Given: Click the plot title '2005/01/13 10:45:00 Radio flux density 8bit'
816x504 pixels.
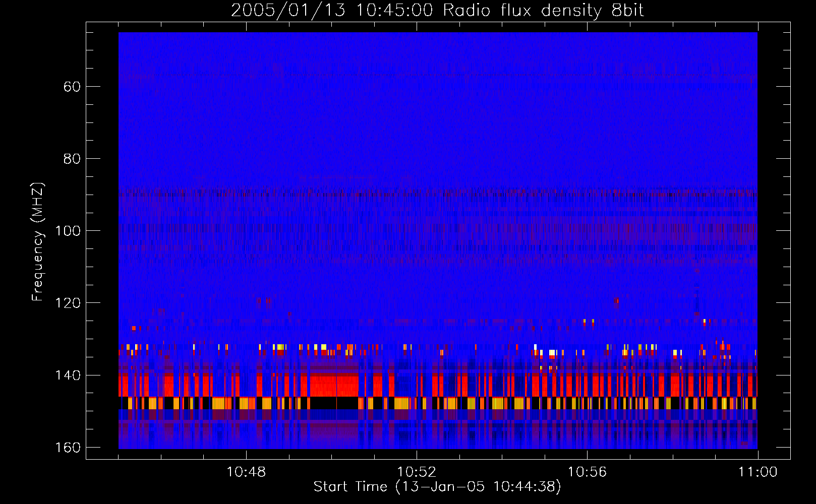Looking at the screenshot, I should pyautogui.click(x=438, y=11).
